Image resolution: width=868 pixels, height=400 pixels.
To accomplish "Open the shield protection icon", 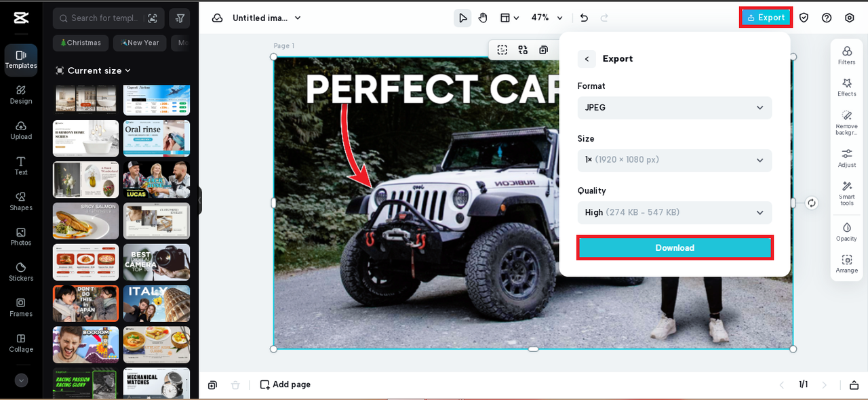I will 804,18.
